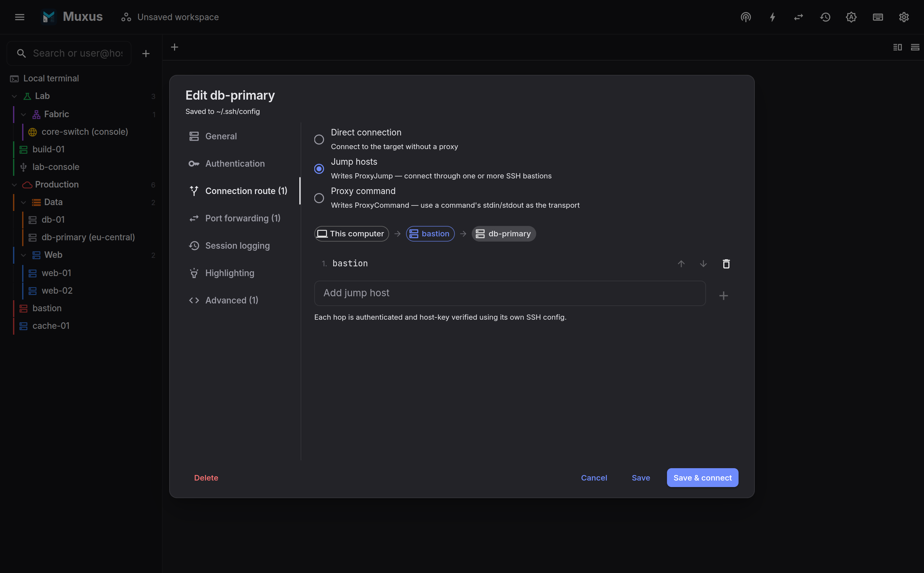Move bastion jump host up
Screen dimensions: 924x573
[681, 264]
